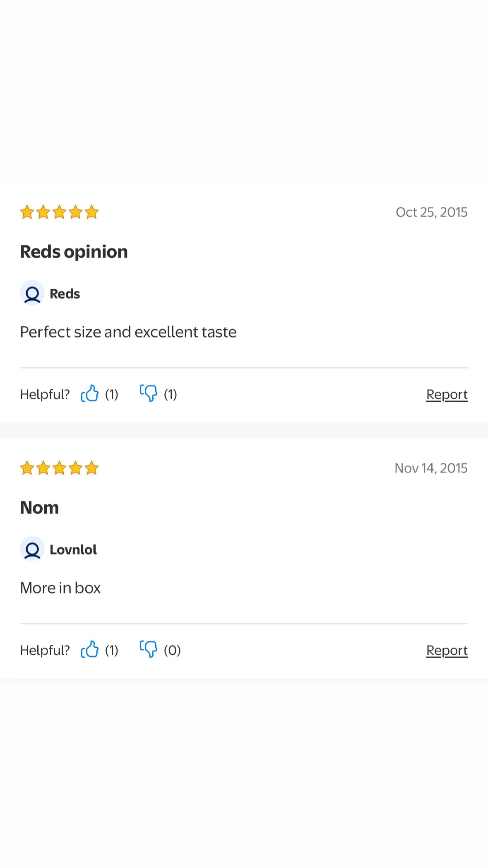Select the Lovnlol username

73,550
